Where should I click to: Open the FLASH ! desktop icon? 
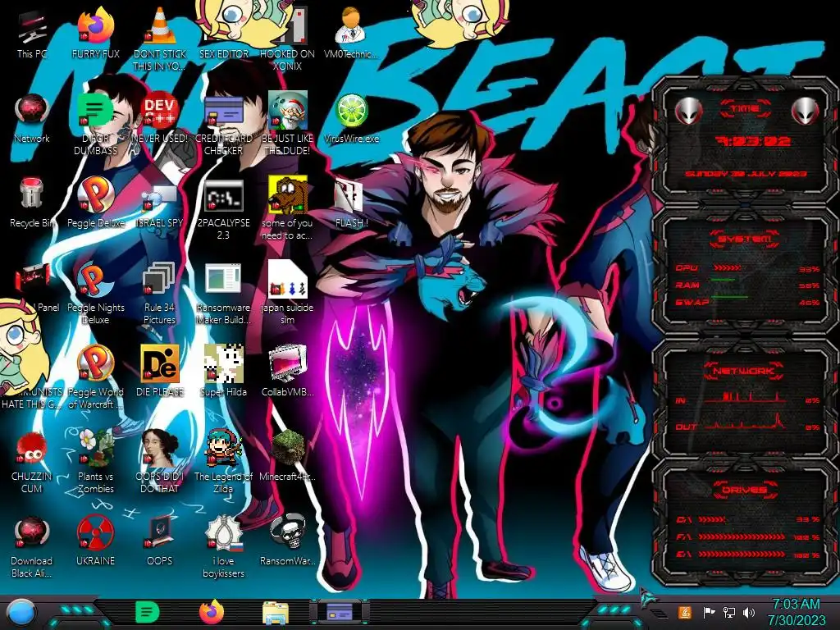[351, 203]
